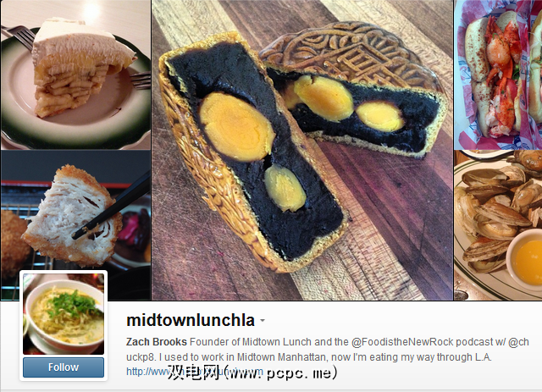This screenshot has width=542, height=392.
Task: Click the @FoodistheNewRock mention
Action: coord(402,342)
